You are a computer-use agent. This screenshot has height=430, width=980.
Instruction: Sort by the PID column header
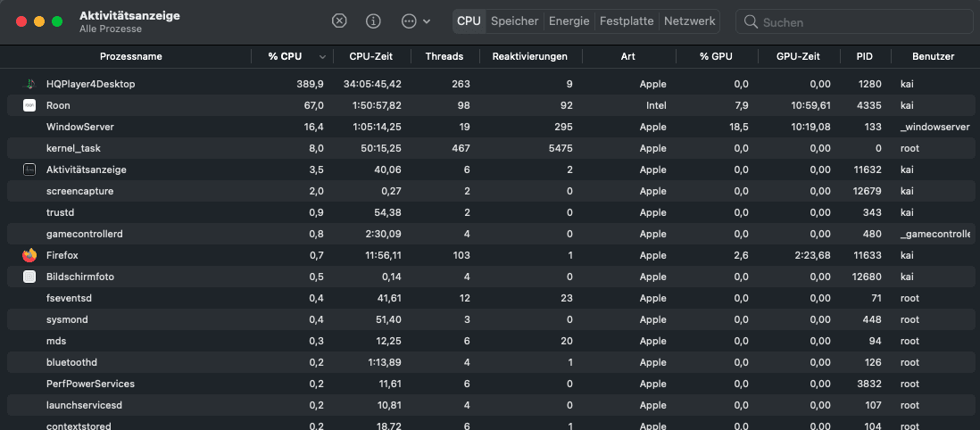coord(865,56)
